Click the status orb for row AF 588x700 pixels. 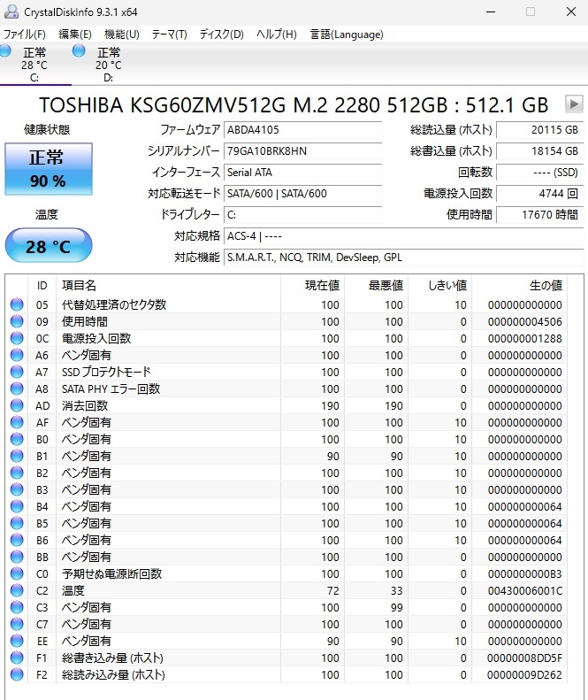click(17, 422)
